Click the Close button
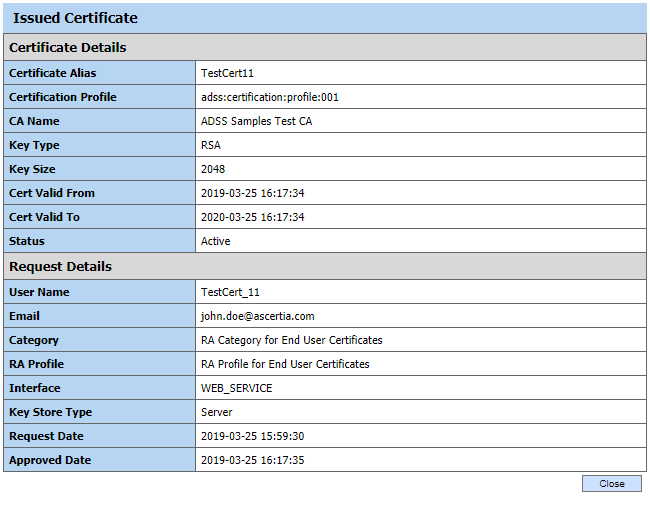650x508 pixels. (611, 484)
